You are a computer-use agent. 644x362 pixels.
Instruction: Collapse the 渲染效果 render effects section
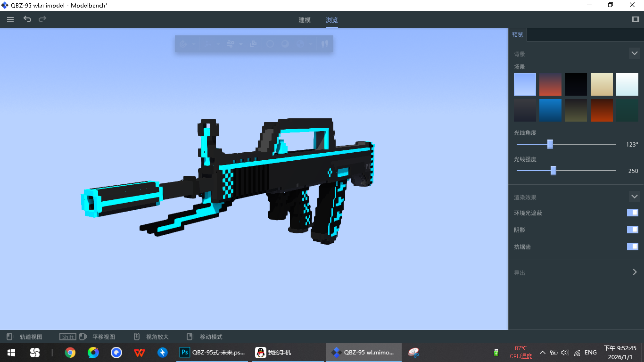[634, 197]
